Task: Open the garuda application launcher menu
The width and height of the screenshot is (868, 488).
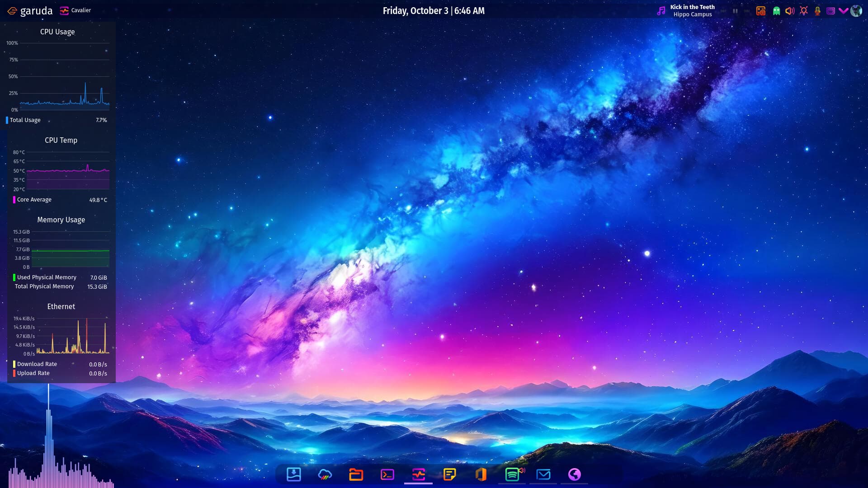Action: (30, 11)
